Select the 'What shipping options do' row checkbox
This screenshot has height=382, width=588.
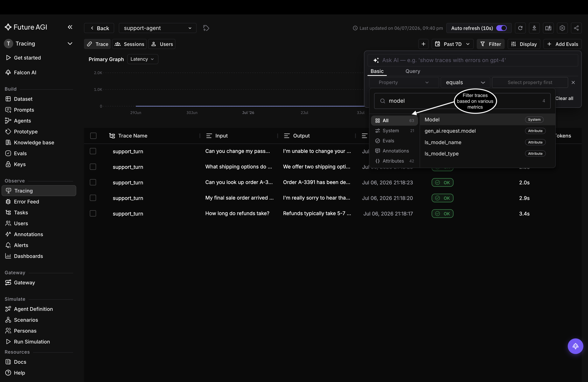93,167
